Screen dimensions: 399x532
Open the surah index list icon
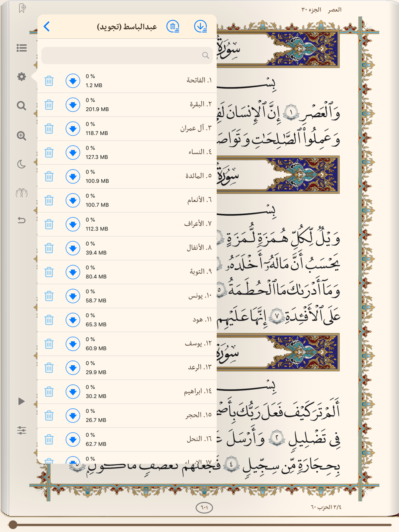pyautogui.click(x=22, y=48)
